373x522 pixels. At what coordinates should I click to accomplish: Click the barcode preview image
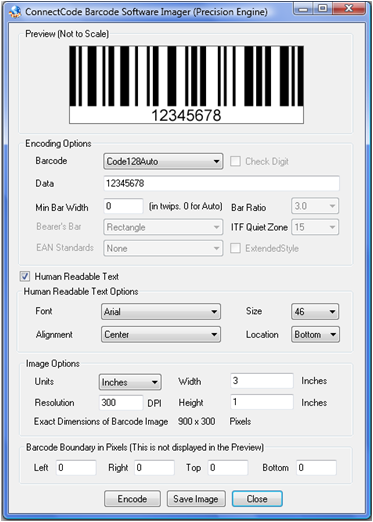point(186,85)
